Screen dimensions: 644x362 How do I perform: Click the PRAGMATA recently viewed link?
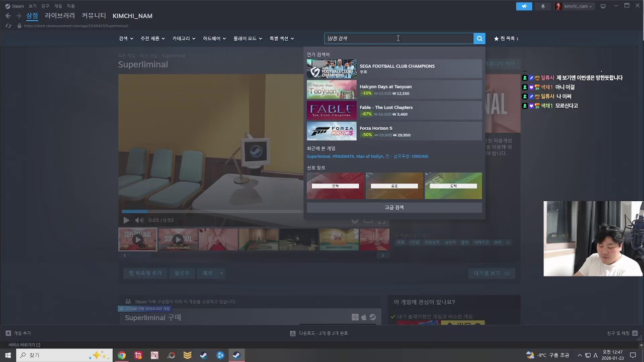[343, 156]
